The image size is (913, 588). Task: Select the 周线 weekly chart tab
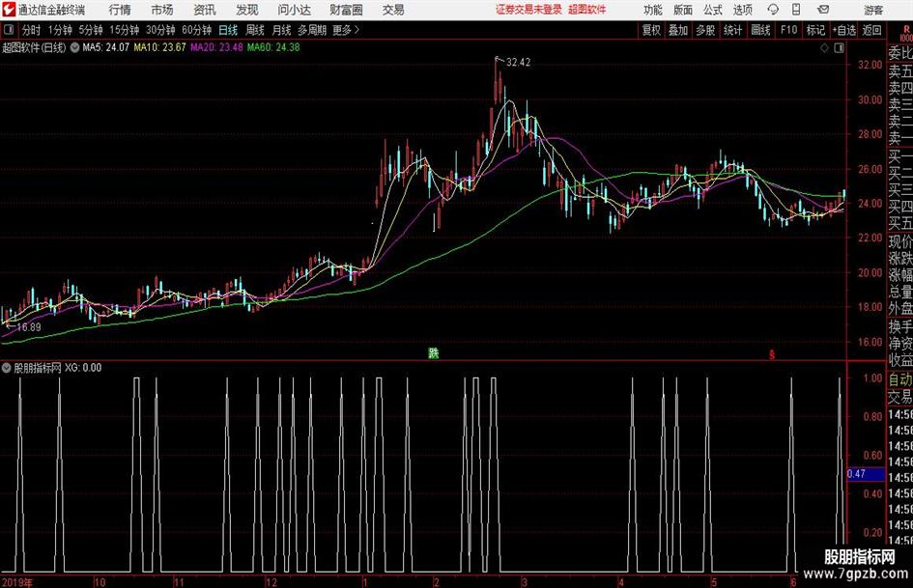254,30
